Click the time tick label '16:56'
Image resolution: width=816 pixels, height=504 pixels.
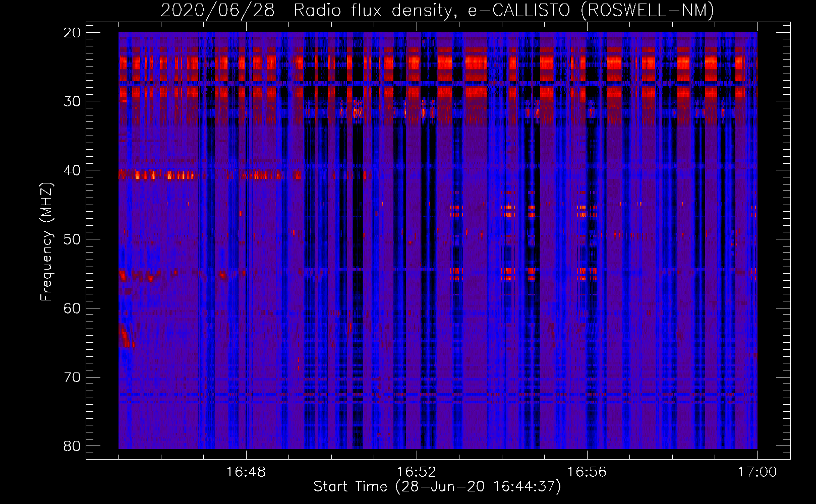tap(587, 472)
